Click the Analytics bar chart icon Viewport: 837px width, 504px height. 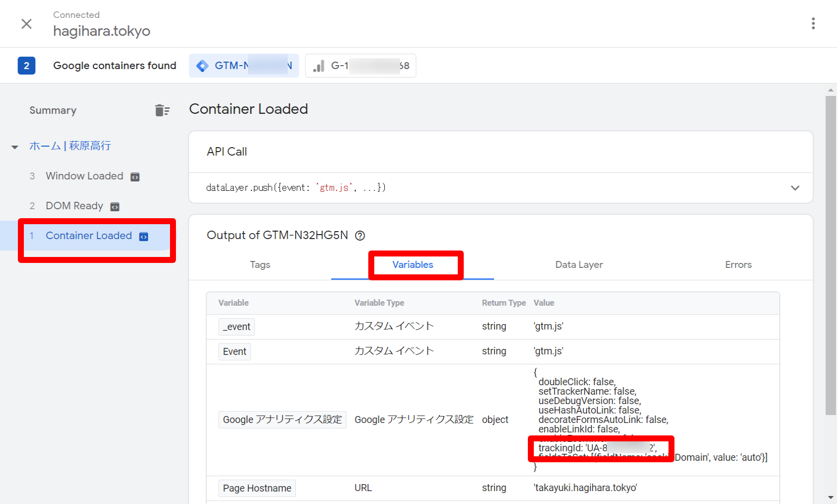(319, 66)
